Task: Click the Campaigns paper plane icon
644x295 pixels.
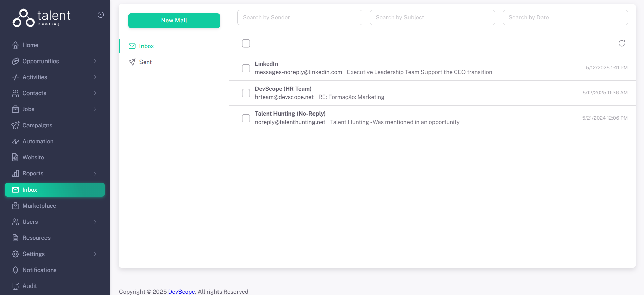Action: tap(15, 125)
